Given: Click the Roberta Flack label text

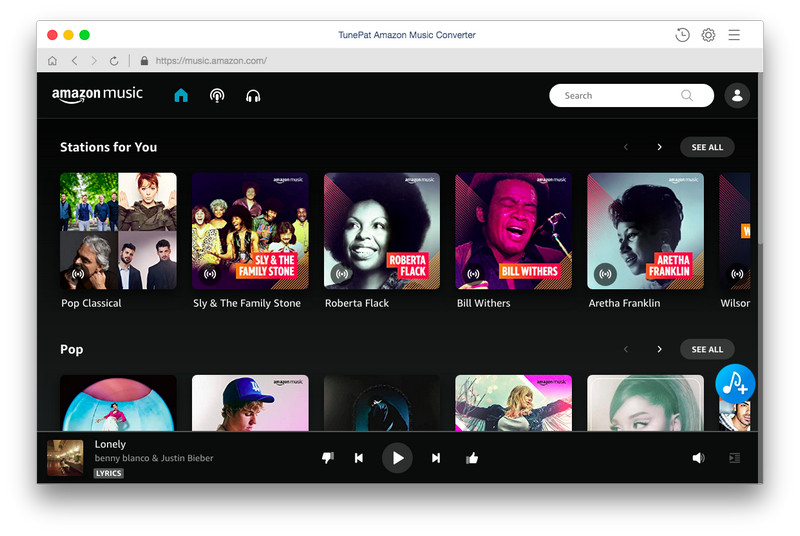Looking at the screenshot, I should coord(357,303).
